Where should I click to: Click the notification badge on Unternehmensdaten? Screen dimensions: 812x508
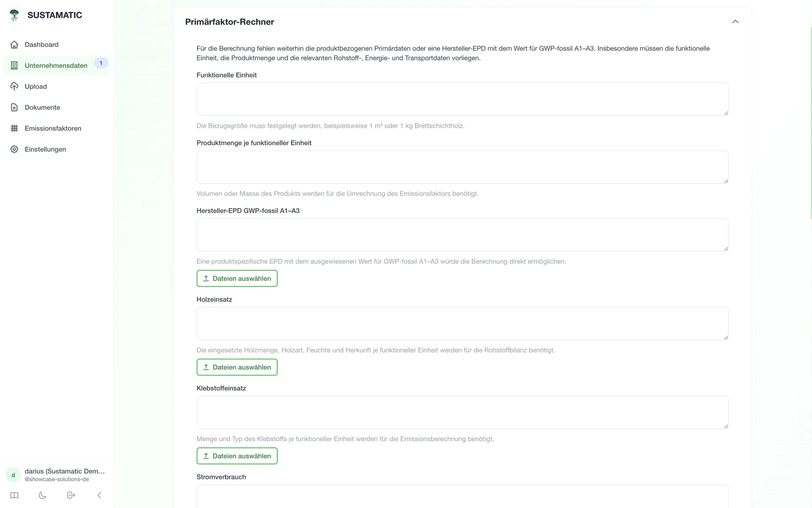(x=101, y=63)
